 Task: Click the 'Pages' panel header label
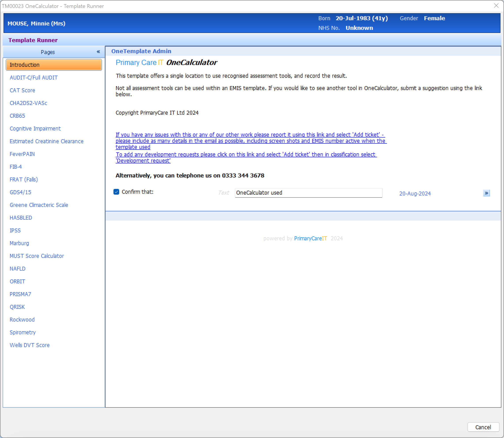(48, 52)
